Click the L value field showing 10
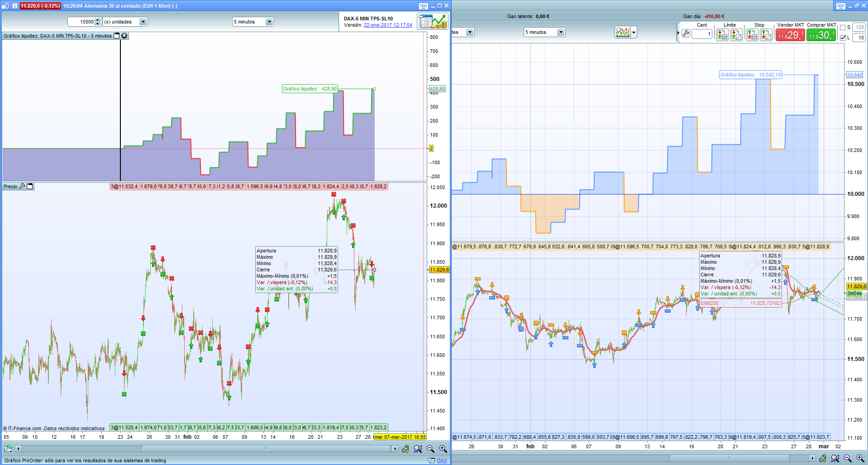The height and width of the screenshot is (465, 868). 859,38
